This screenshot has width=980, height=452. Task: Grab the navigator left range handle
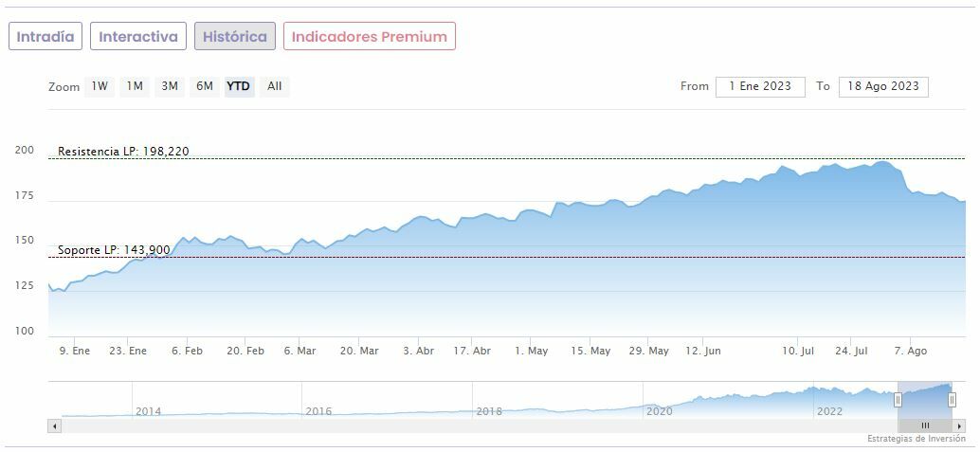coord(898,400)
